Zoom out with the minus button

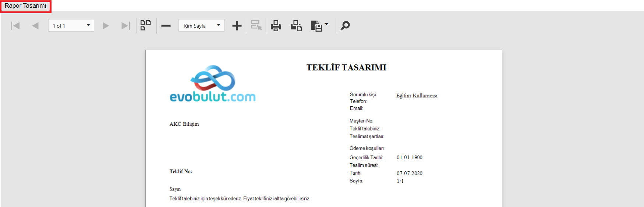point(166,26)
